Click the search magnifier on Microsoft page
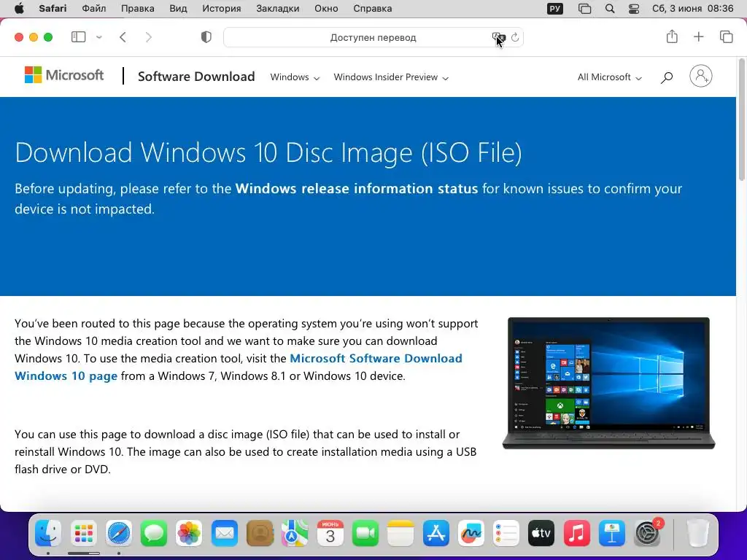The height and width of the screenshot is (560, 747). 667,77
